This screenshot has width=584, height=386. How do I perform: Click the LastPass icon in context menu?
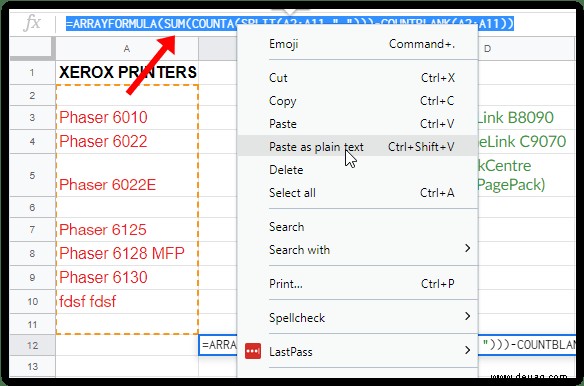(x=253, y=351)
